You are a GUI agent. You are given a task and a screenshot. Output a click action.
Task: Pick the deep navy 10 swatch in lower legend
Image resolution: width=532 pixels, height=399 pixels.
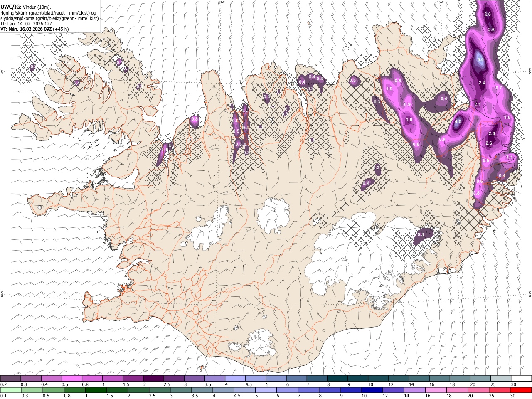[372, 390]
